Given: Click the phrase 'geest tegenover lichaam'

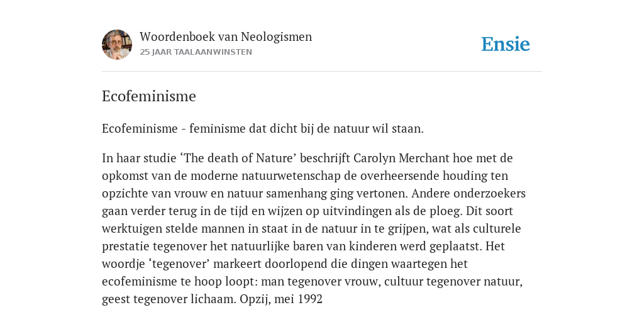Looking at the screenshot, I should coord(169,299).
